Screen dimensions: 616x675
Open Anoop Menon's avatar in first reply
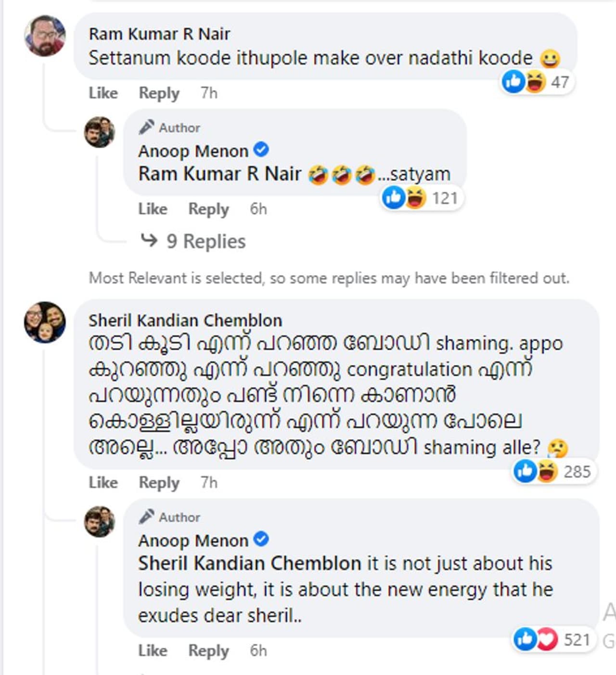point(100,132)
